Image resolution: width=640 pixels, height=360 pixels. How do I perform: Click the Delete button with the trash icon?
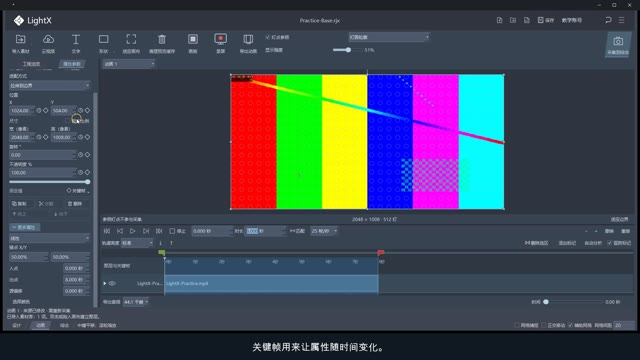(x=75, y=203)
